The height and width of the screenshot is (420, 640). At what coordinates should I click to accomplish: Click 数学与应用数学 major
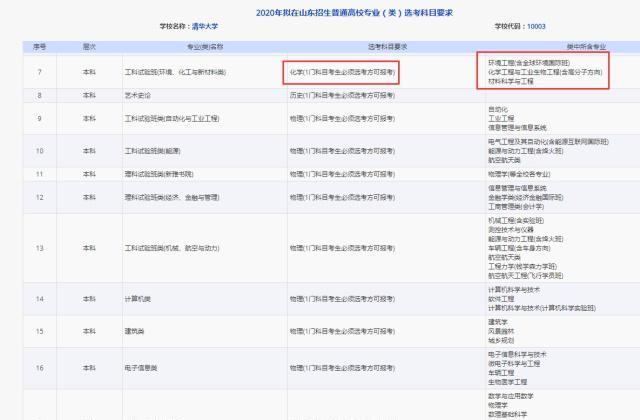pyautogui.click(x=511, y=396)
